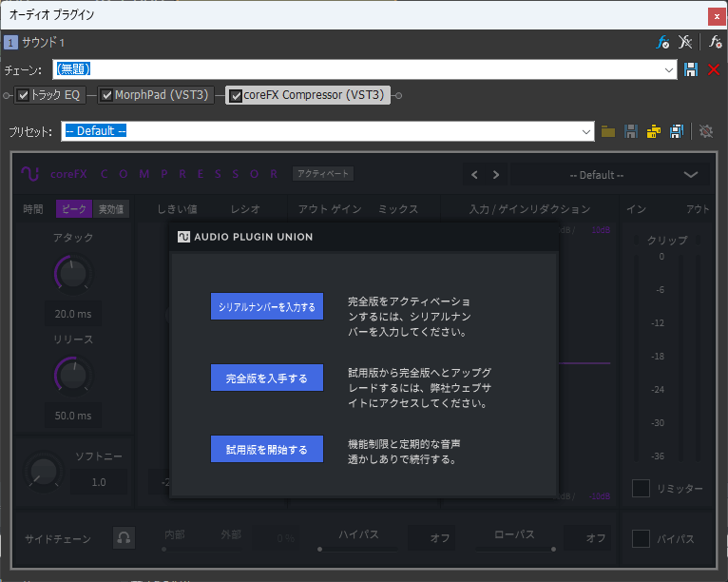
Task: Disable the coreFX Compressor (VST3) checkbox
Action: [x=236, y=95]
